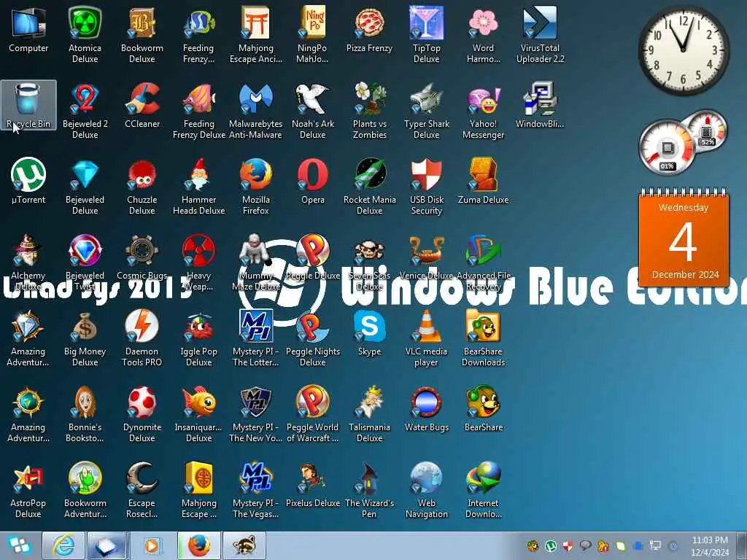Open Peggle World of Warcraft icon
747x560 pixels.
click(312, 414)
